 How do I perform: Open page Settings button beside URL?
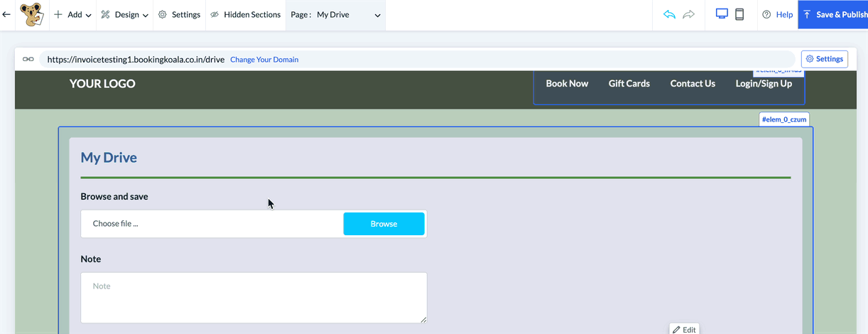825,59
